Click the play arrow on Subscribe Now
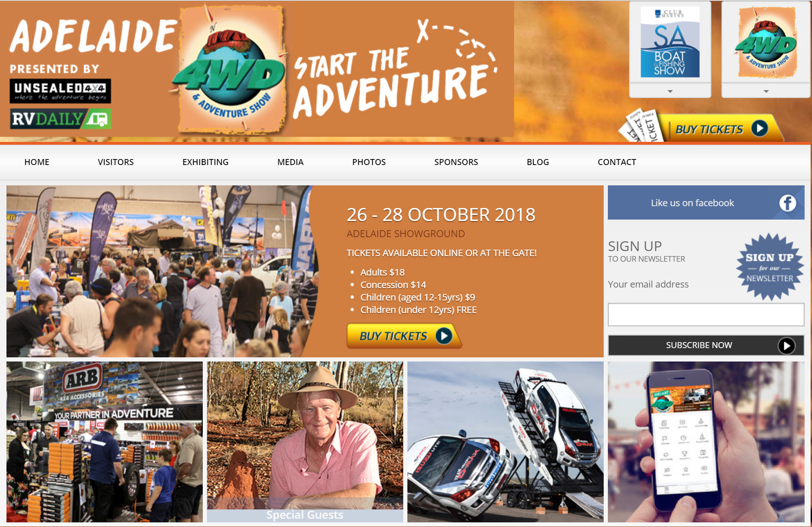812x527 pixels. [786, 345]
